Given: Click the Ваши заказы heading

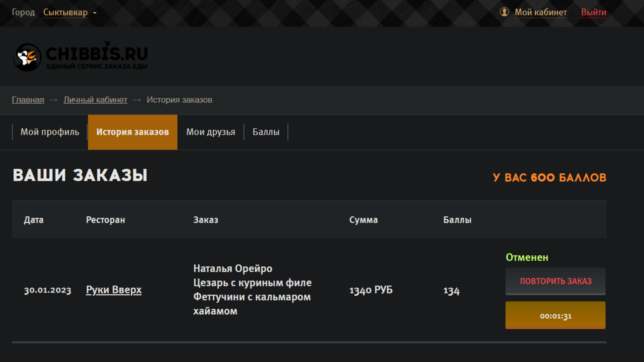Looking at the screenshot, I should point(80,175).
